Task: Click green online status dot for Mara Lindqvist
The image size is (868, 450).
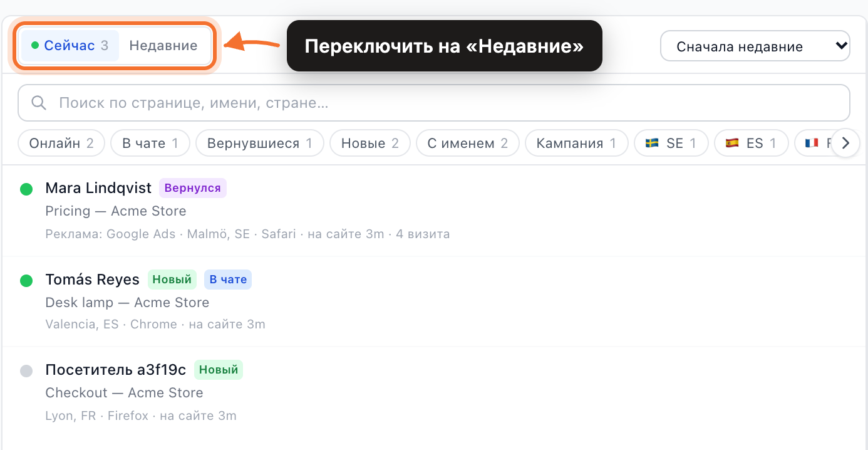Action: (26, 189)
